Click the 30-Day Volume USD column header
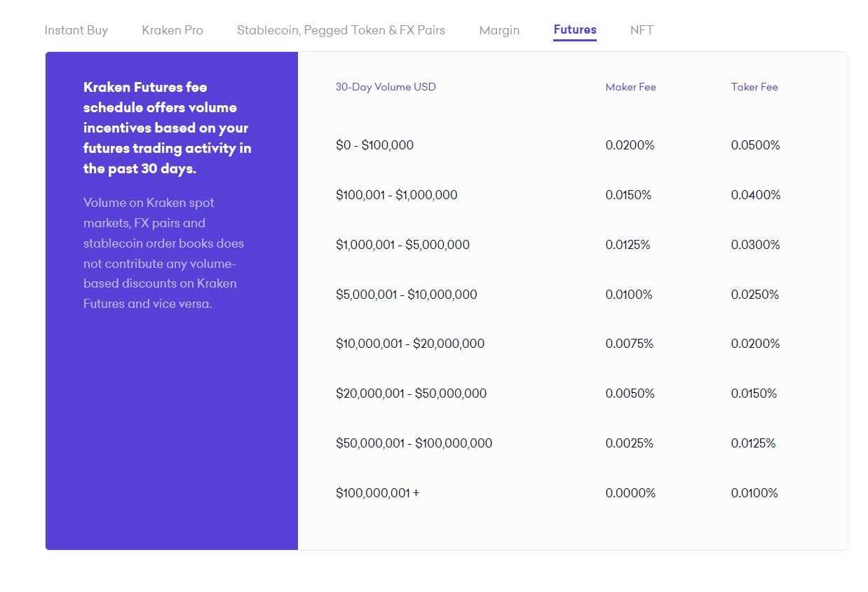Screen dimensions: 868x592 point(386,87)
